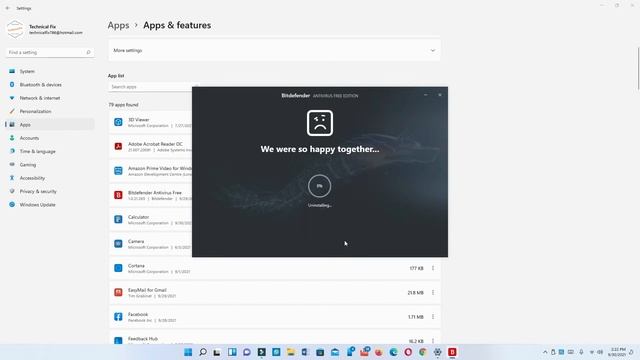Click the Windows Update sidebar icon
This screenshot has height=360, width=640.
point(12,204)
